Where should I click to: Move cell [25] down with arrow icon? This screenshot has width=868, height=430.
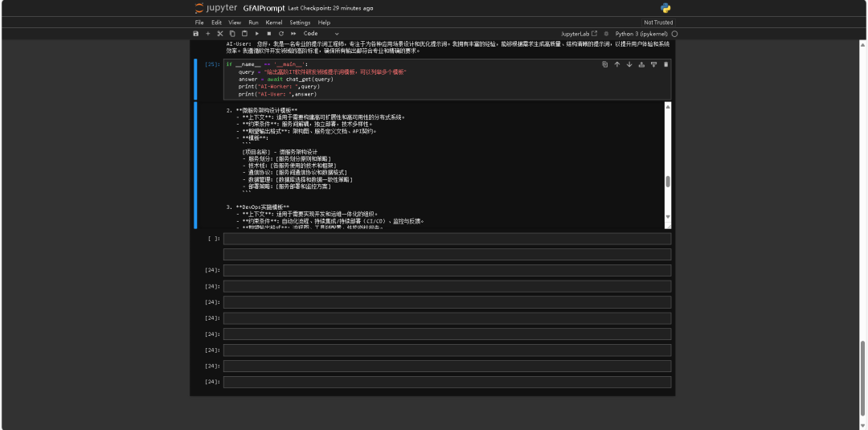[x=629, y=65]
